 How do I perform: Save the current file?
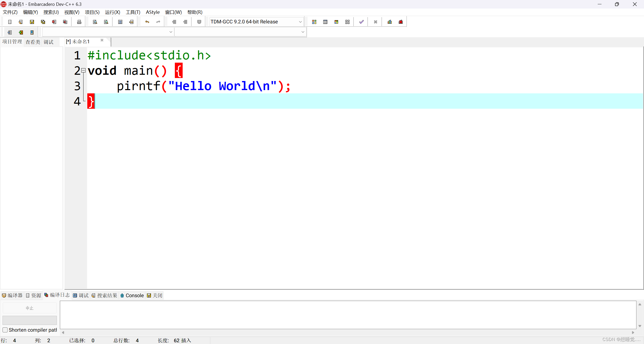coord(32,22)
